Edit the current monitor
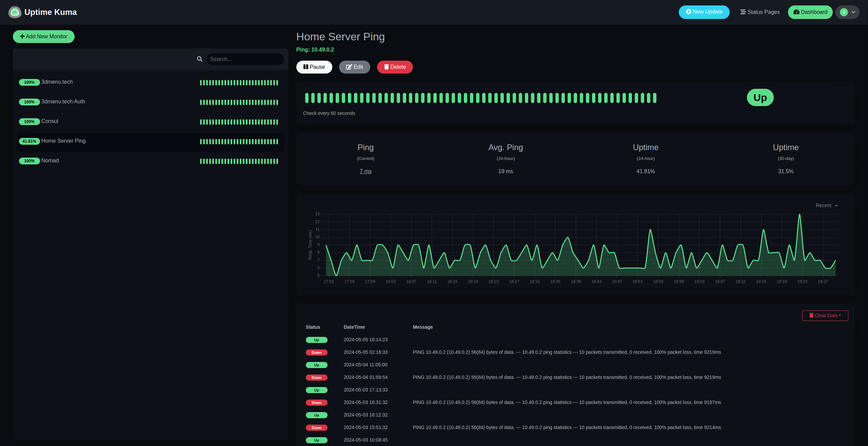Viewport: 868px width, 446px height. coord(354,67)
